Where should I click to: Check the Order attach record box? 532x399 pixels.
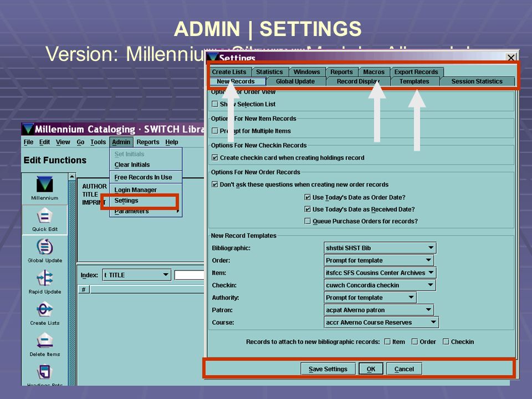(x=415, y=342)
